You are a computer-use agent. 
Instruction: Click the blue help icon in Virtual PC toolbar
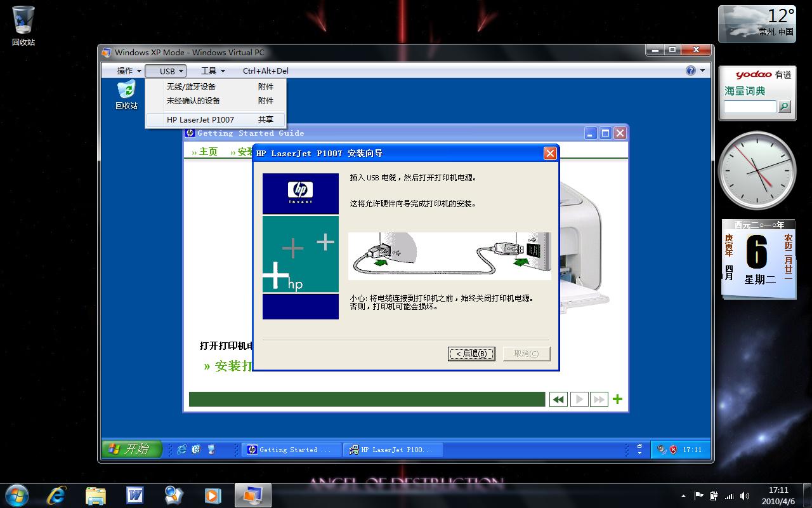coord(691,70)
